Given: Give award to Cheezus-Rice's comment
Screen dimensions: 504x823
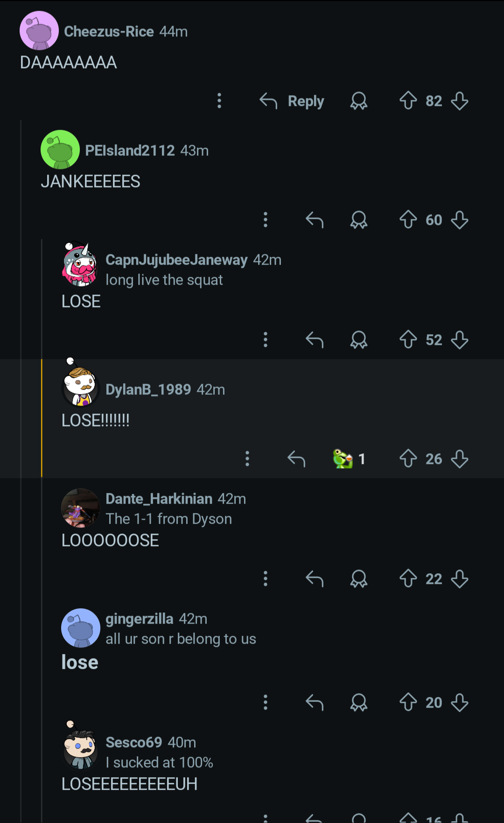Looking at the screenshot, I should tap(359, 101).
